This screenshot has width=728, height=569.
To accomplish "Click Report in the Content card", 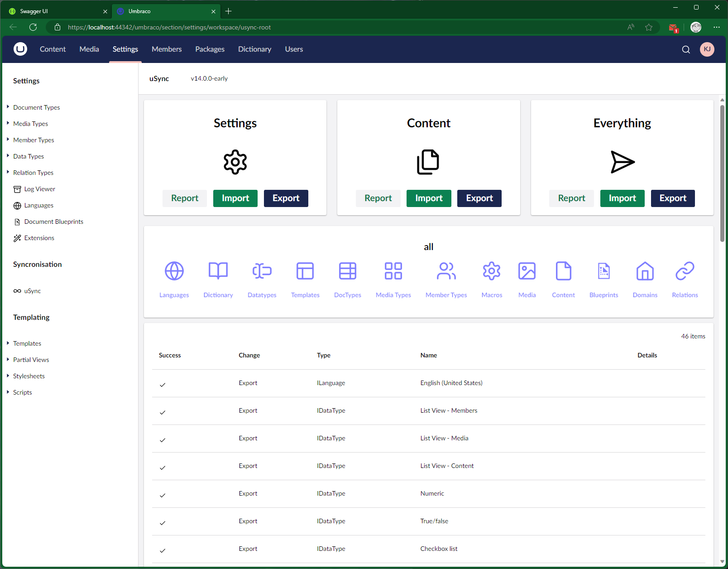I will pos(378,198).
